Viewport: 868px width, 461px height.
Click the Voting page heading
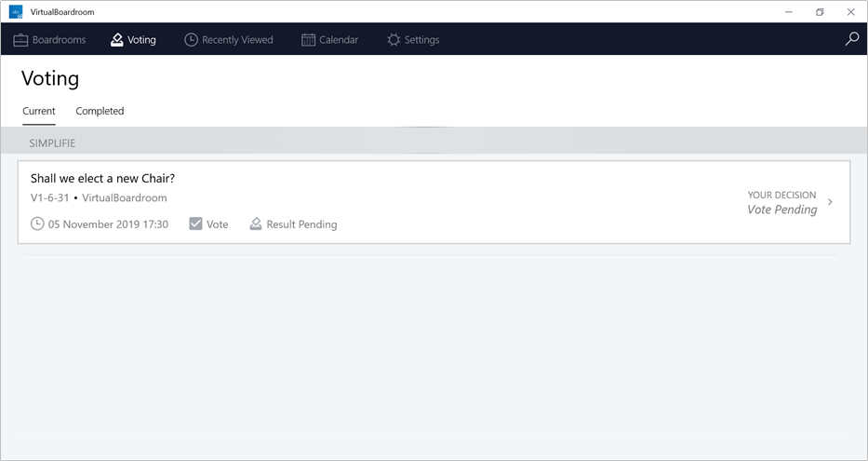50,78
